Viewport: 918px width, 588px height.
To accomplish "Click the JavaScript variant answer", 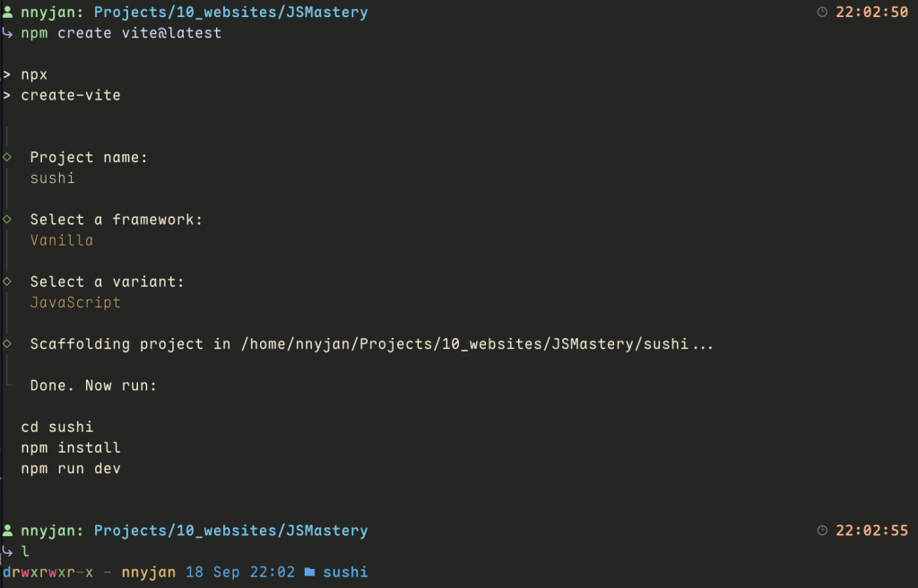I will coord(75,302).
